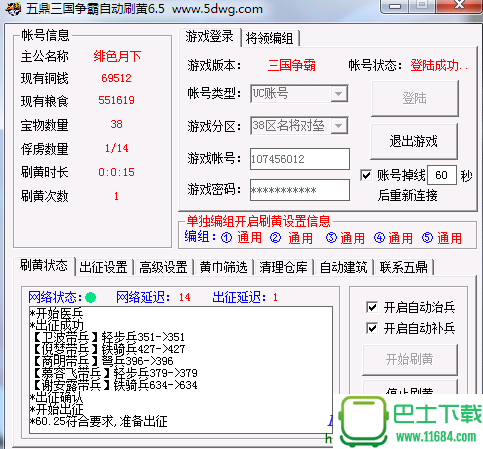The height and width of the screenshot is (449, 483).
Task: Click 退出游戏 button
Action: pyautogui.click(x=414, y=141)
